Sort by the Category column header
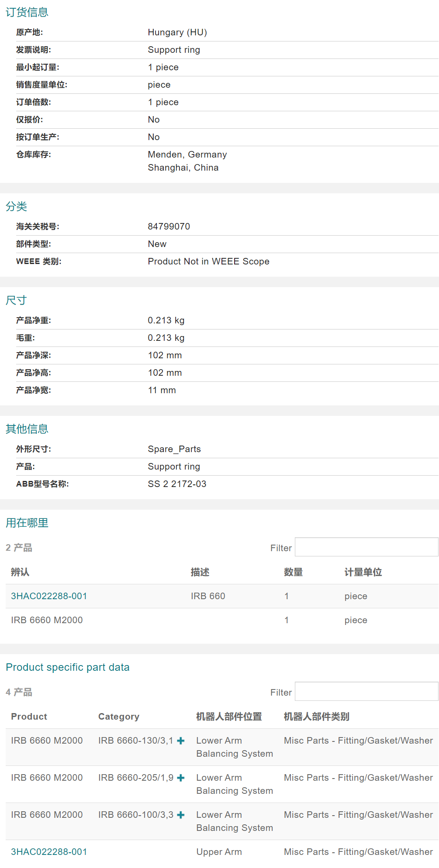This screenshot has height=868, width=439. click(x=118, y=717)
